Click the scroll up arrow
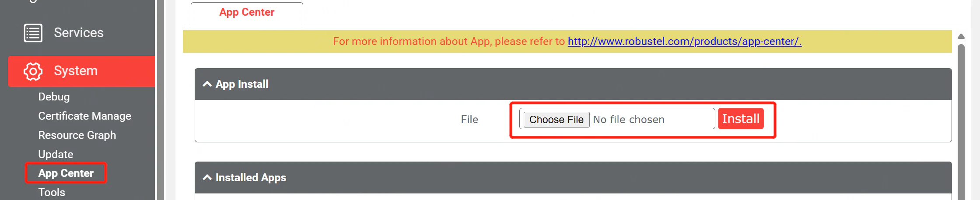980x200 pixels. [961, 36]
